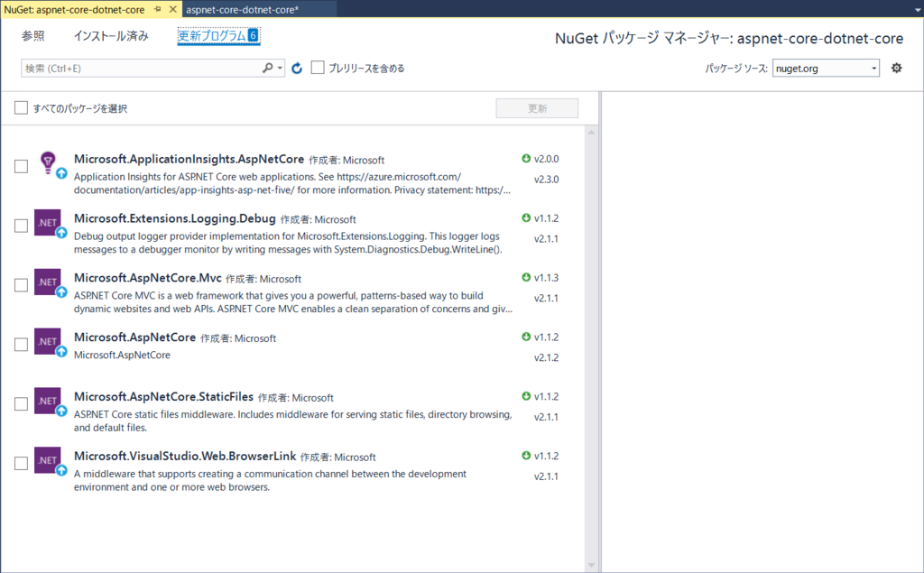
Task: Click green update arrow on Microsoft.Extensions.Logging.Debug row
Action: [x=526, y=218]
